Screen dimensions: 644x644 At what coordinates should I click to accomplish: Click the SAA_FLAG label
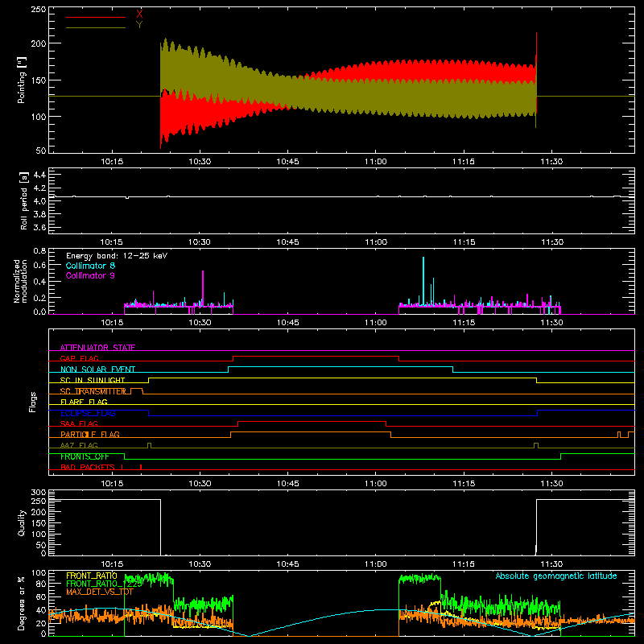coord(79,424)
